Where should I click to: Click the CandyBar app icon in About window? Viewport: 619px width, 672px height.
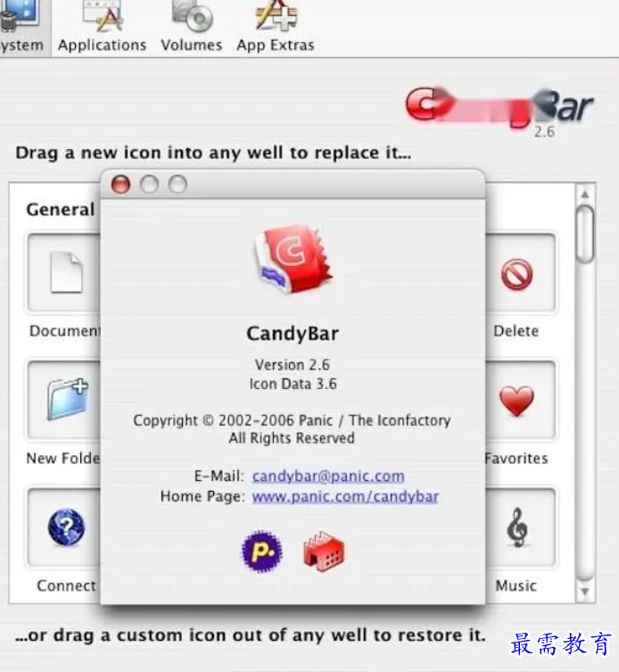click(293, 259)
